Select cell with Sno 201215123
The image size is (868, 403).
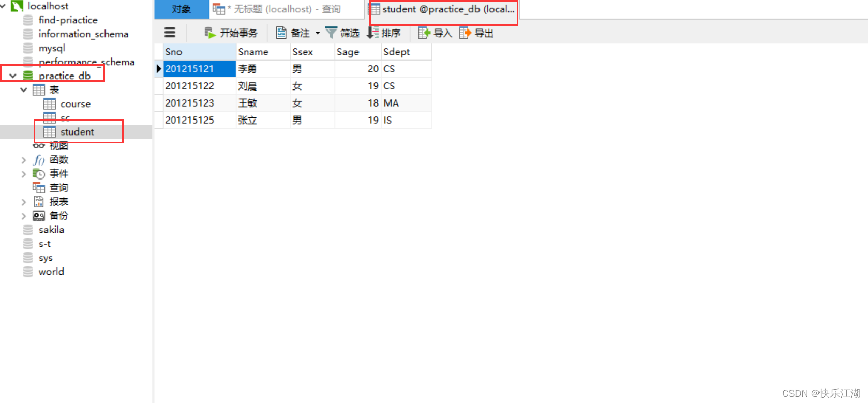[x=200, y=103]
